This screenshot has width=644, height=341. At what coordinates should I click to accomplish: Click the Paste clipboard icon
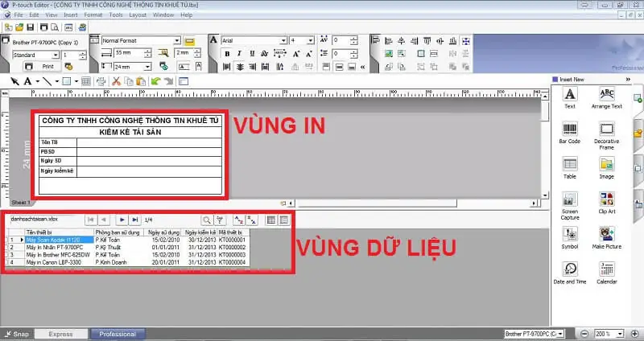point(141,81)
